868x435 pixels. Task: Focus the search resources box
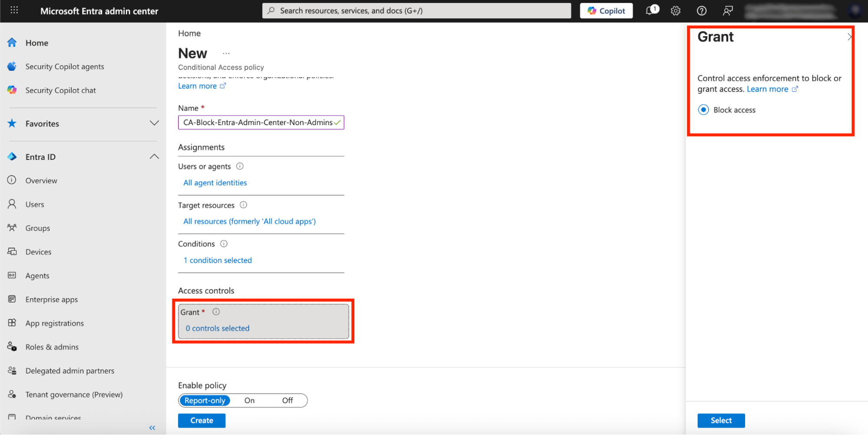pyautogui.click(x=416, y=11)
